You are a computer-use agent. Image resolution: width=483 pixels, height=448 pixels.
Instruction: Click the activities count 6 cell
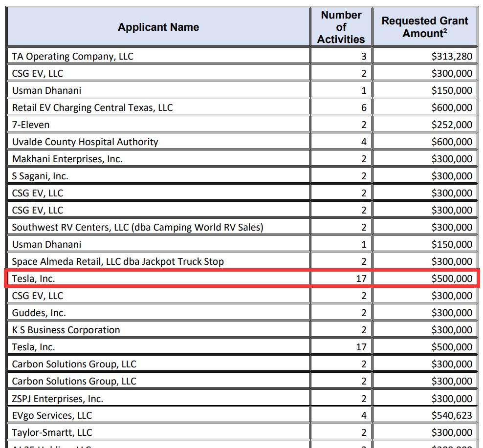tap(341, 107)
